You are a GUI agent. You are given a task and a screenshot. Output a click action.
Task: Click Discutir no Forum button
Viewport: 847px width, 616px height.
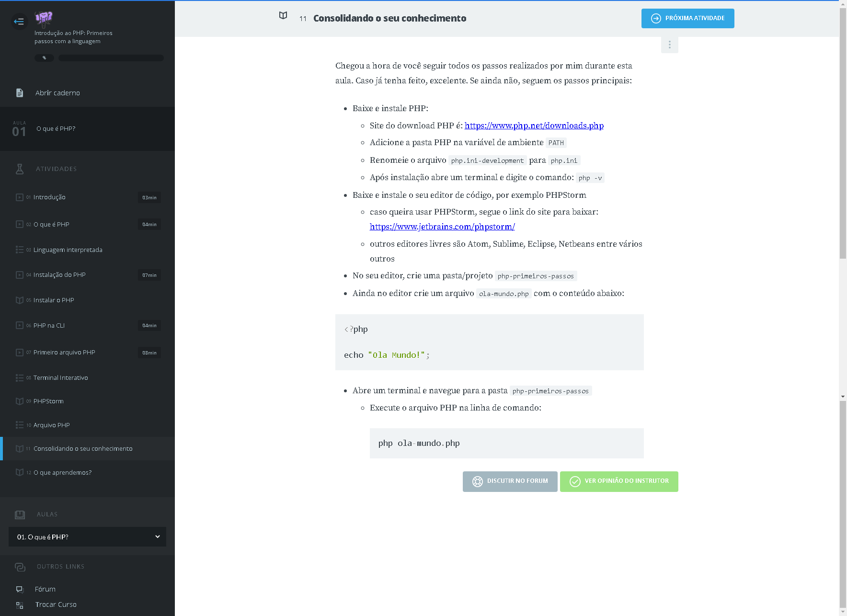pos(510,481)
